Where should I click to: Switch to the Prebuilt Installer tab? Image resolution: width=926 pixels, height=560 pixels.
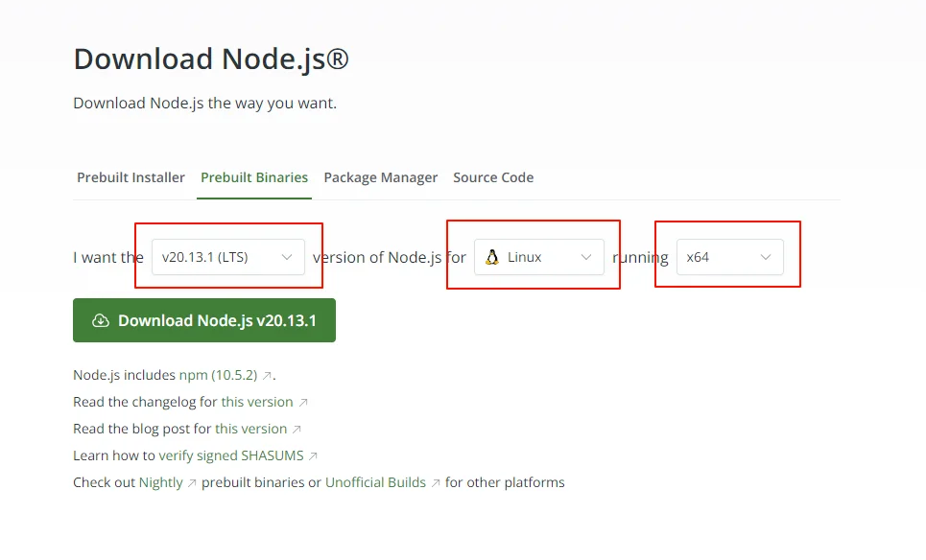131,177
